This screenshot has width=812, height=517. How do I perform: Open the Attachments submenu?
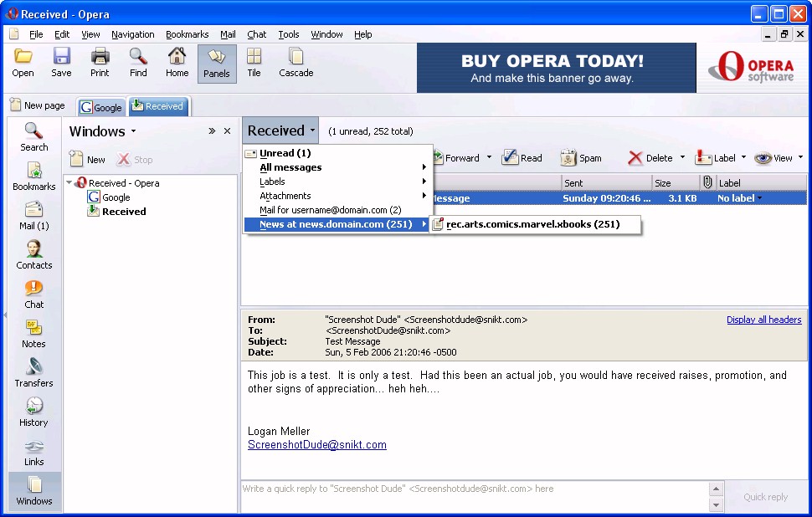tap(338, 196)
